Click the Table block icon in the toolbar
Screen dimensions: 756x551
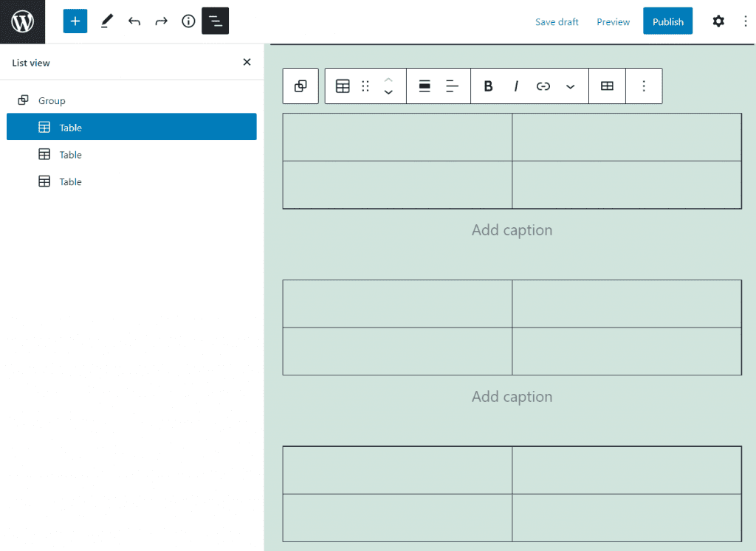pyautogui.click(x=342, y=86)
